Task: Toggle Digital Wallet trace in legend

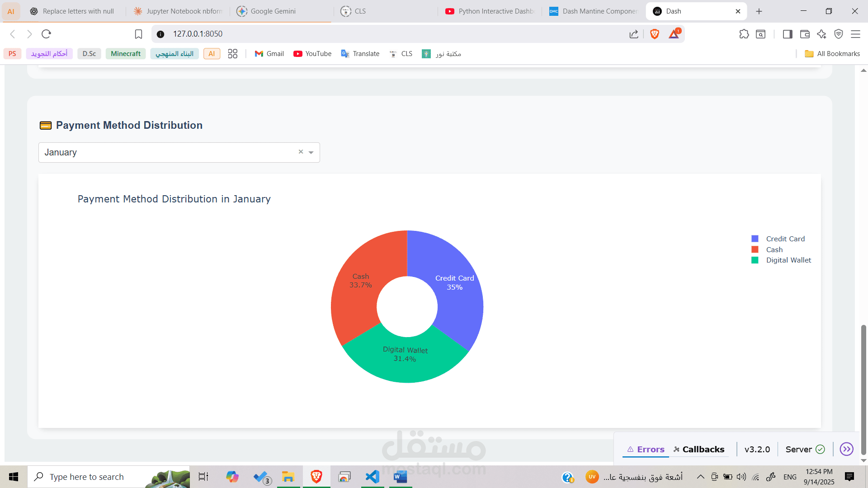Action: [788, 260]
